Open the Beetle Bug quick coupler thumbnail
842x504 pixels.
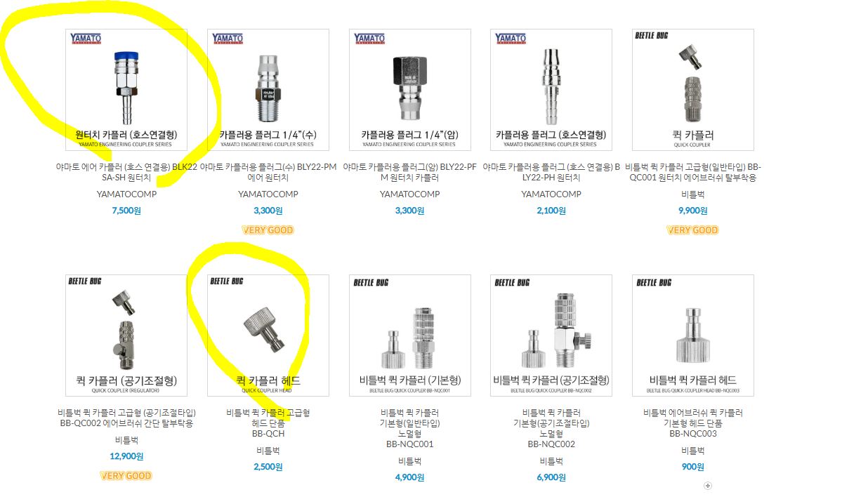[x=692, y=90]
